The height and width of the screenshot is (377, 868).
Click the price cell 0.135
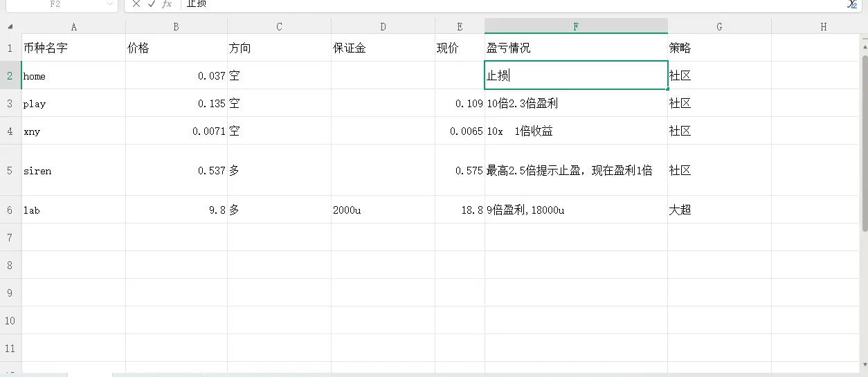tap(177, 103)
